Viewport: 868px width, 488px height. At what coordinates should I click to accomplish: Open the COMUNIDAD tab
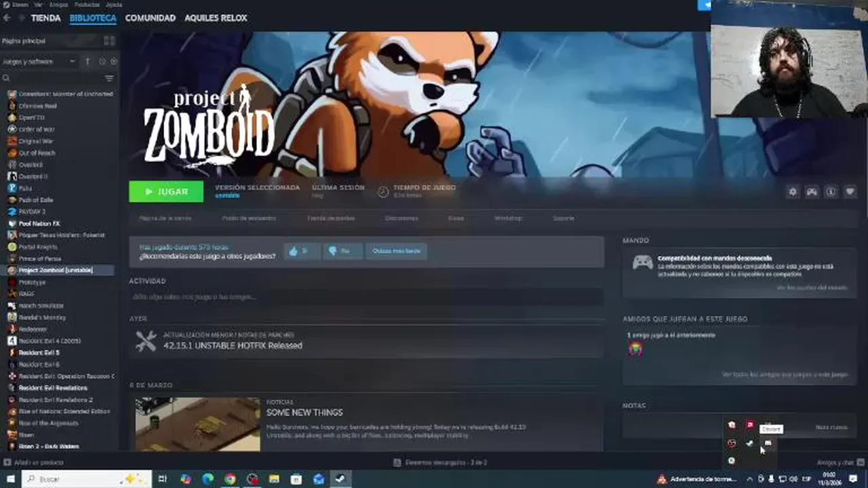(x=151, y=18)
